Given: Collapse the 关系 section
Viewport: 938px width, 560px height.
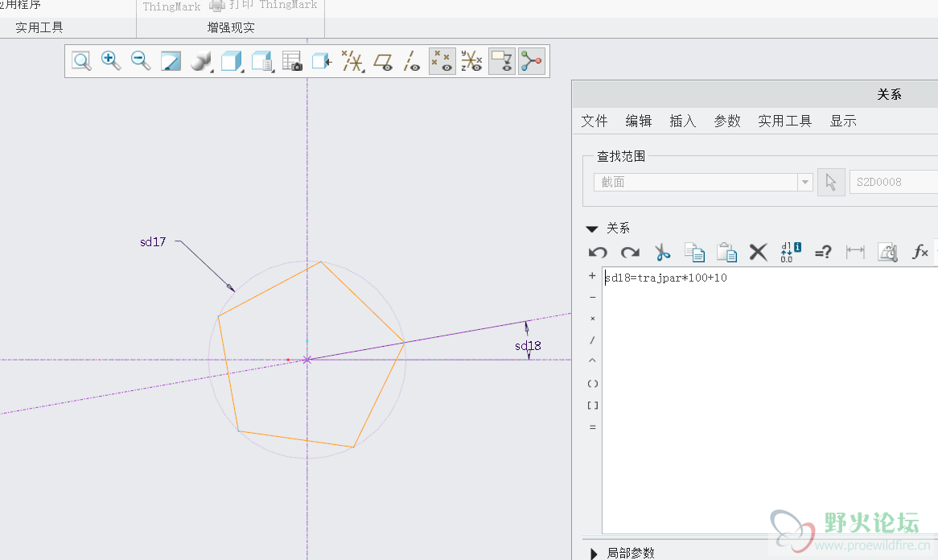Looking at the screenshot, I should point(592,229).
